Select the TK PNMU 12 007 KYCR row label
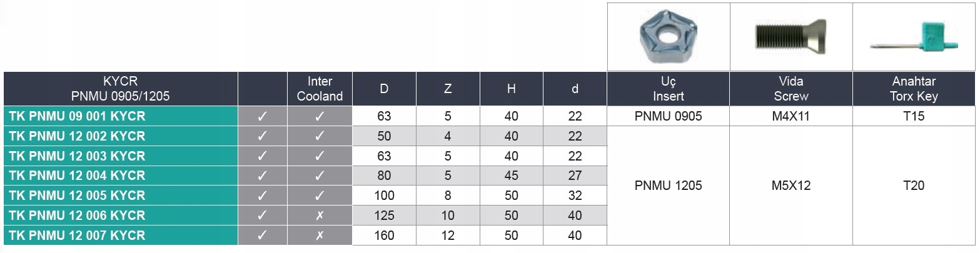The width and height of the screenshot is (980, 253). pyautogui.click(x=77, y=236)
